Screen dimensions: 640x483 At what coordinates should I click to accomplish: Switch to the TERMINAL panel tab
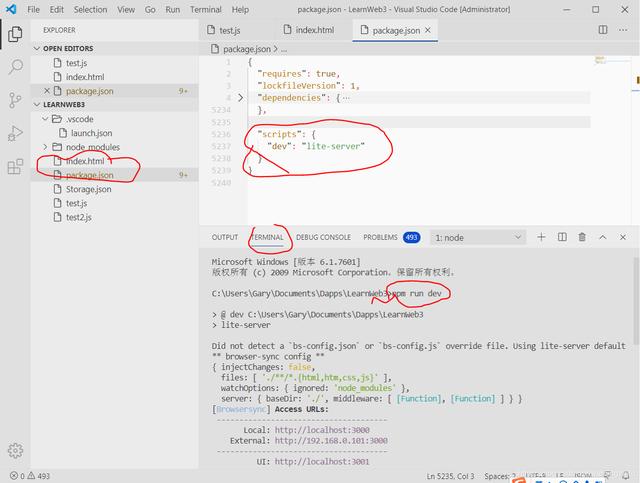point(267,237)
